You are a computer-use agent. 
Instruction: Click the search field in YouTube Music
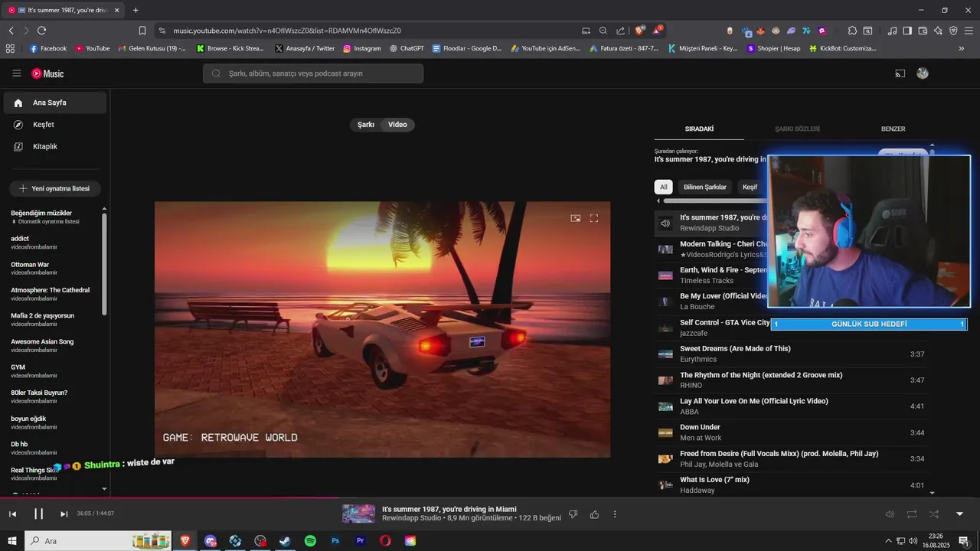[313, 73]
